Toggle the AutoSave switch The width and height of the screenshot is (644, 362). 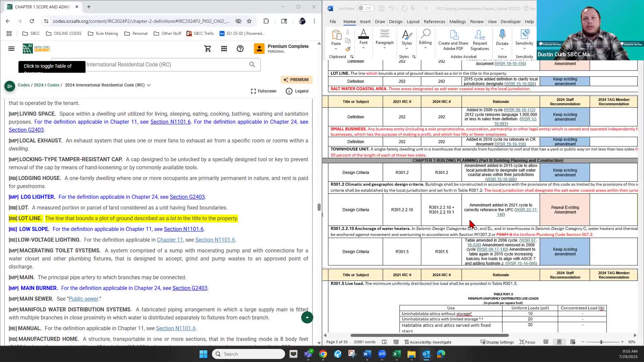365,8
